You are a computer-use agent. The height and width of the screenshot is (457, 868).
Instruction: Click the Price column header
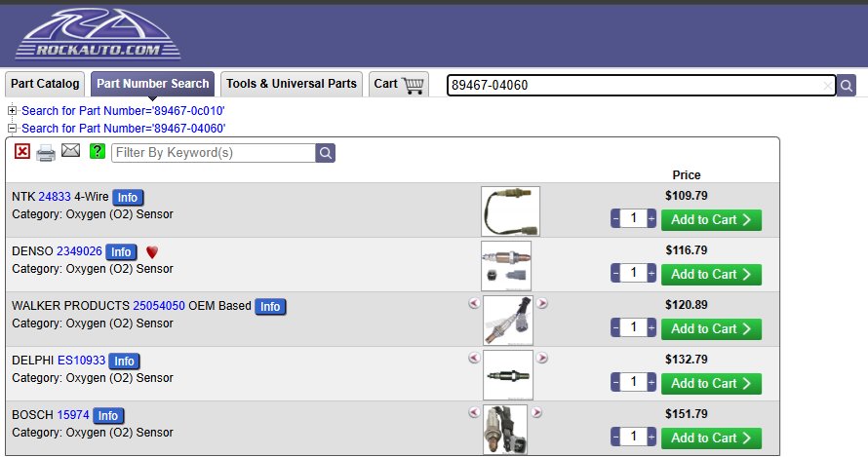[x=687, y=174]
